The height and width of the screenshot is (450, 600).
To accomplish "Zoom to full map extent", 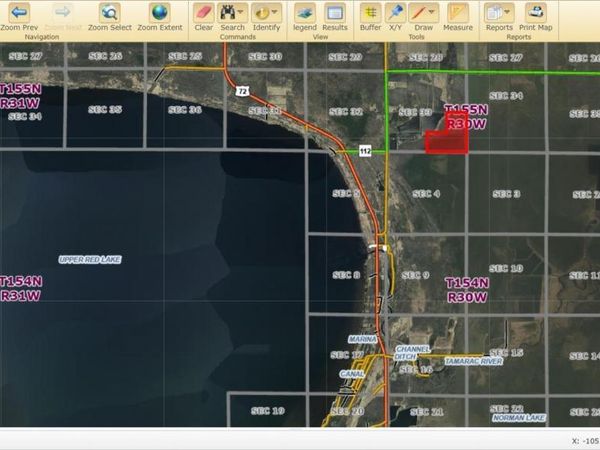I will coord(159,13).
